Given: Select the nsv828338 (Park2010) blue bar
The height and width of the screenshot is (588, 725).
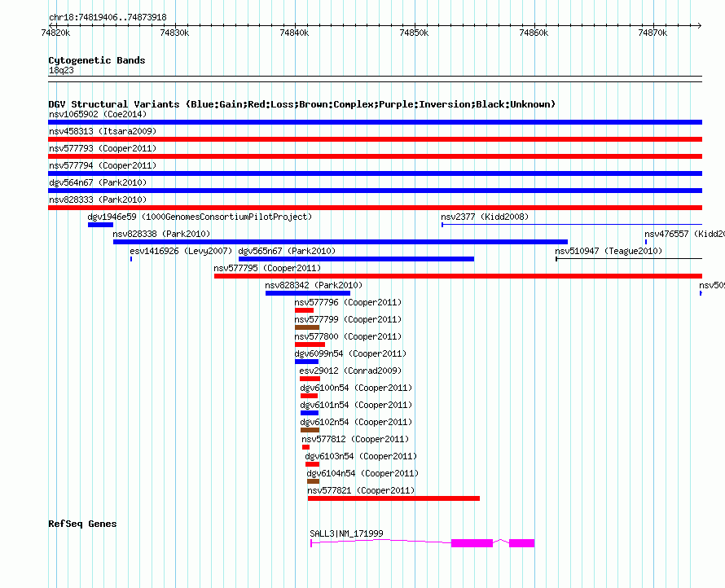Looking at the screenshot, I should (341, 242).
